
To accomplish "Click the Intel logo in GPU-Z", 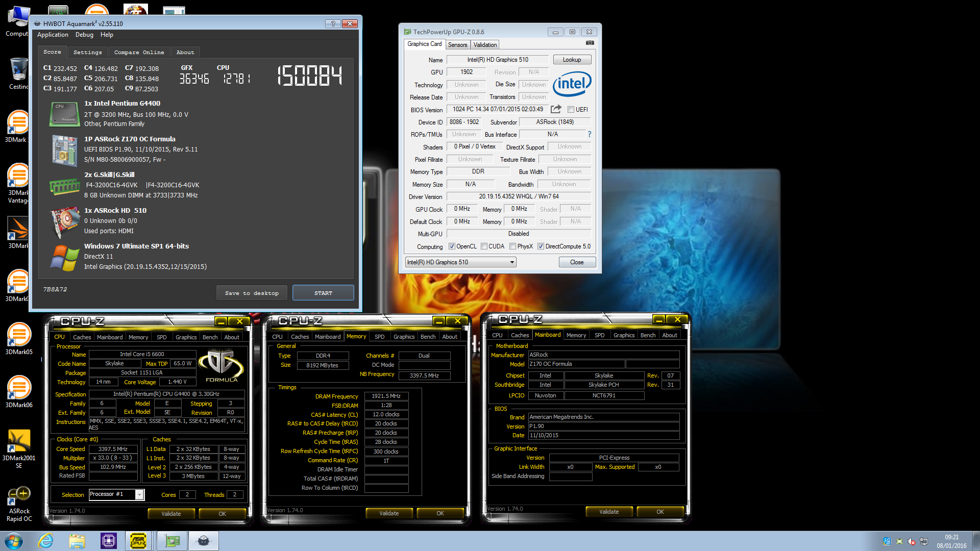I will (572, 83).
